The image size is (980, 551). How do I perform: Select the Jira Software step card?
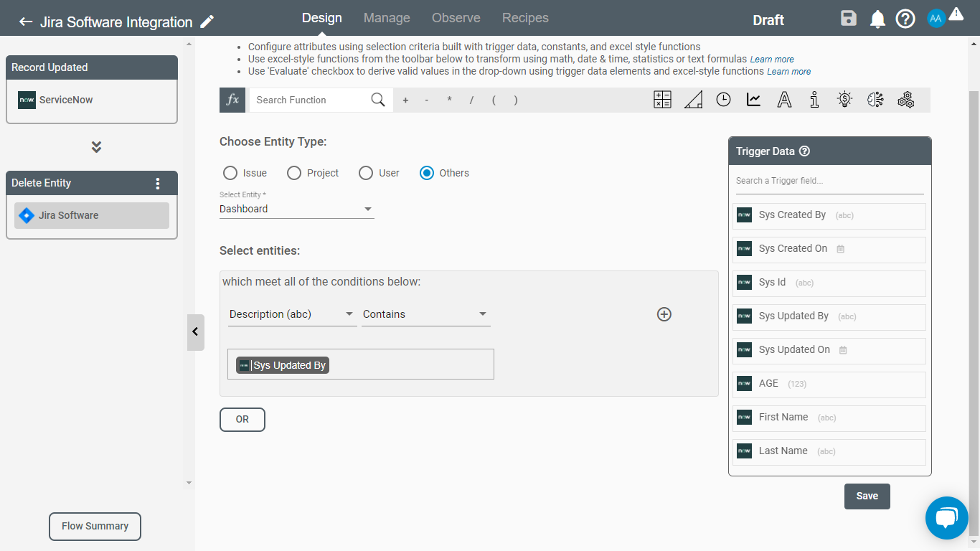point(92,215)
